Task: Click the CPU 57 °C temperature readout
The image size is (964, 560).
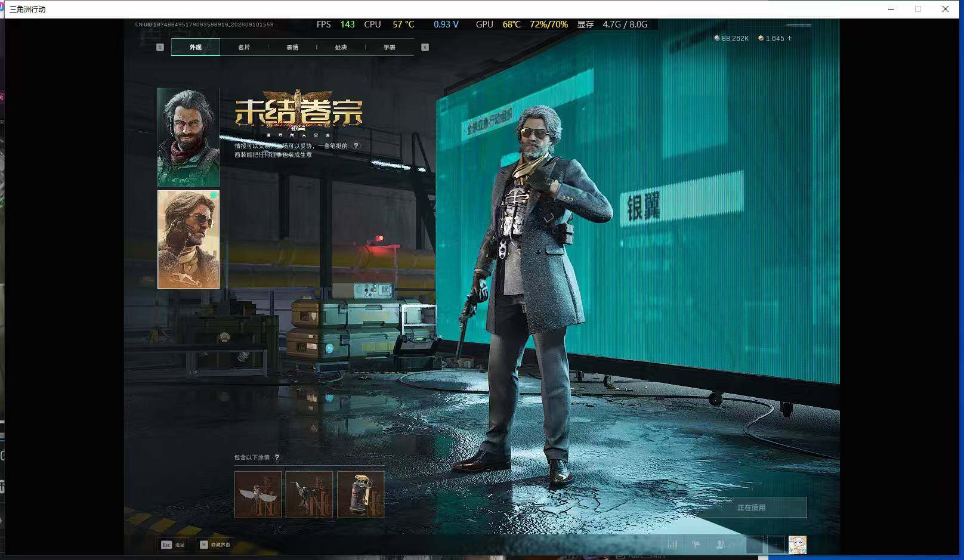Action: pyautogui.click(x=389, y=24)
